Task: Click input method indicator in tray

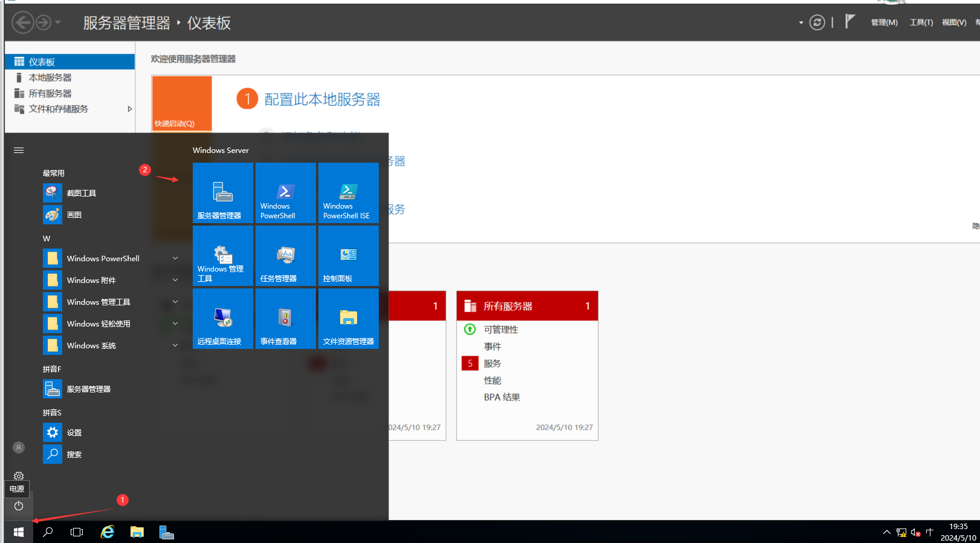Action: pyautogui.click(x=929, y=532)
